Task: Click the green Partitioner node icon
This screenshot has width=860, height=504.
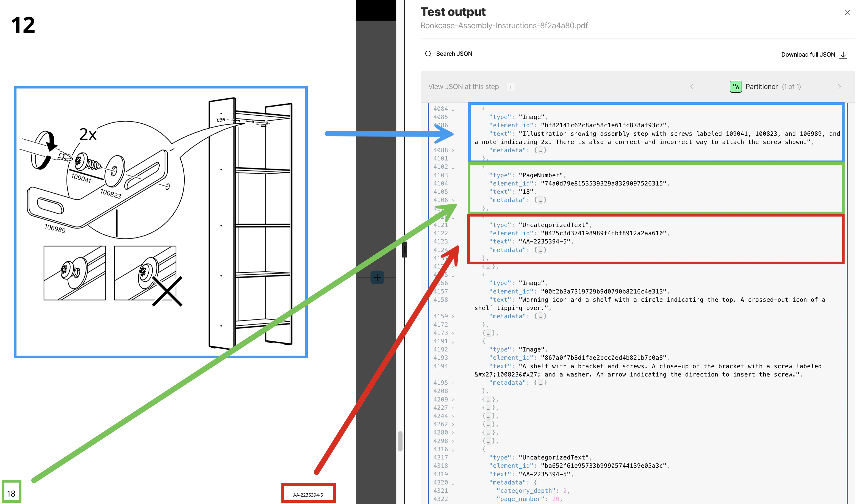Action: [736, 87]
